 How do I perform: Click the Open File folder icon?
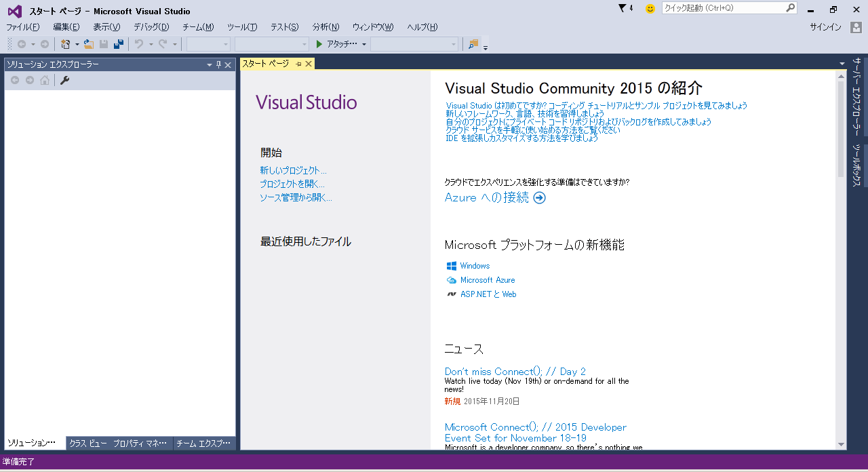point(88,44)
